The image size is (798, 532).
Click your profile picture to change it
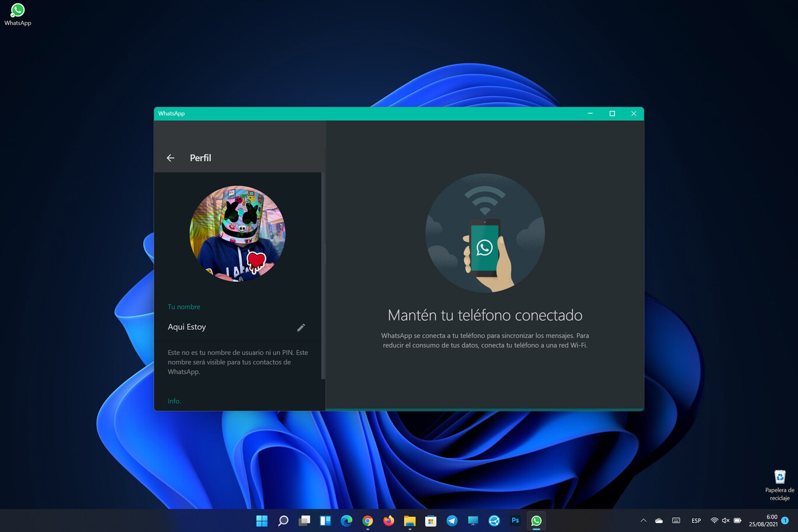237,234
